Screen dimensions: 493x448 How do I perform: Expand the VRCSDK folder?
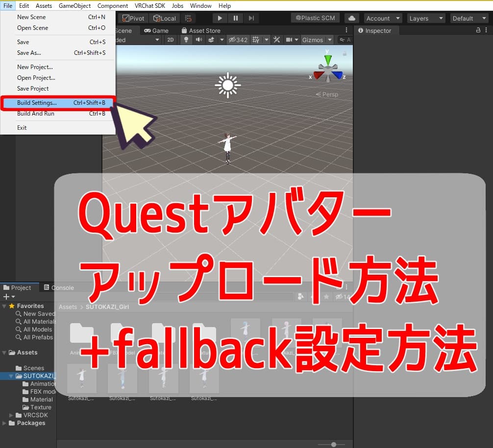(11, 415)
